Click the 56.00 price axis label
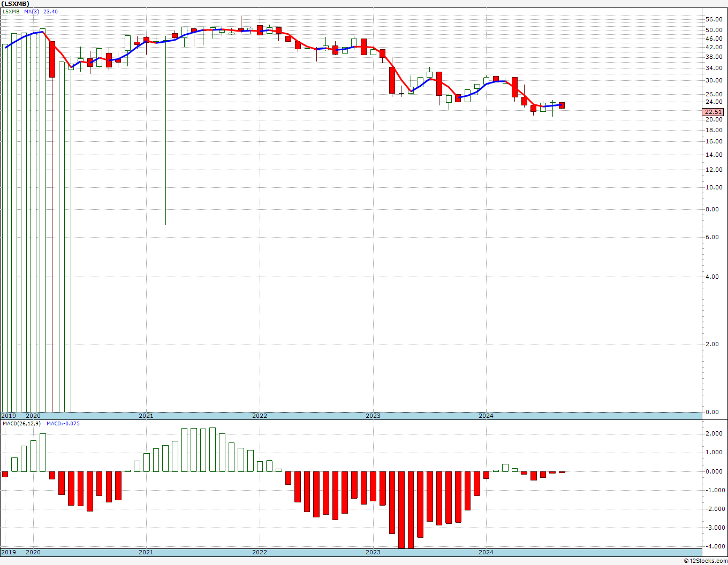The width and height of the screenshot is (728, 565). point(714,19)
